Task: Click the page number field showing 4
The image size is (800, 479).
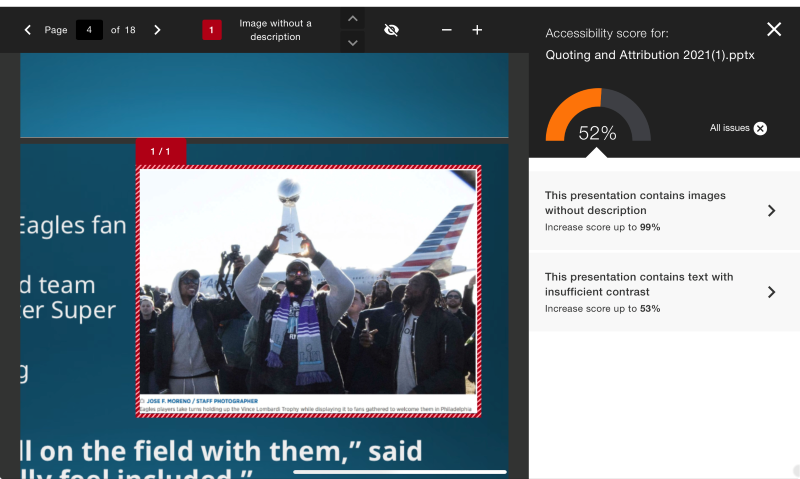Action: click(x=89, y=30)
